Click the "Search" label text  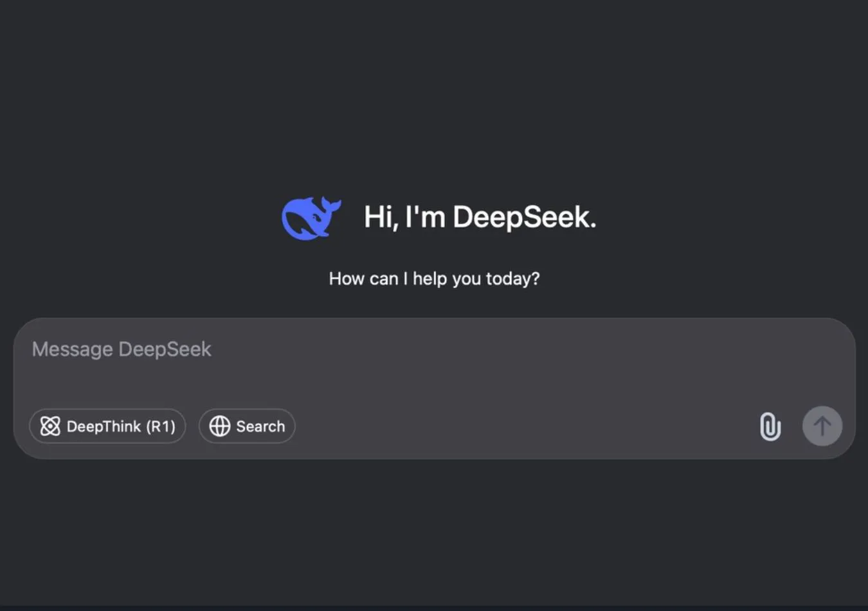click(x=260, y=426)
